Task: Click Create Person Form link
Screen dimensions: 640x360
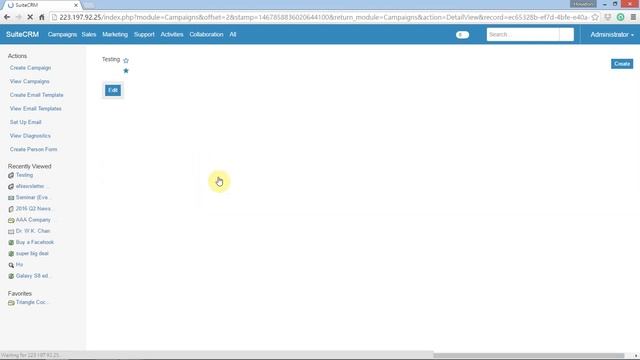Action: [33, 149]
